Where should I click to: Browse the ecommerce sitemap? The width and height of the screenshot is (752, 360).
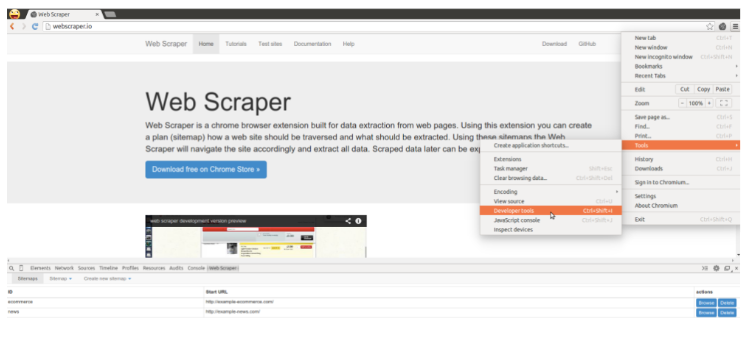pos(706,303)
